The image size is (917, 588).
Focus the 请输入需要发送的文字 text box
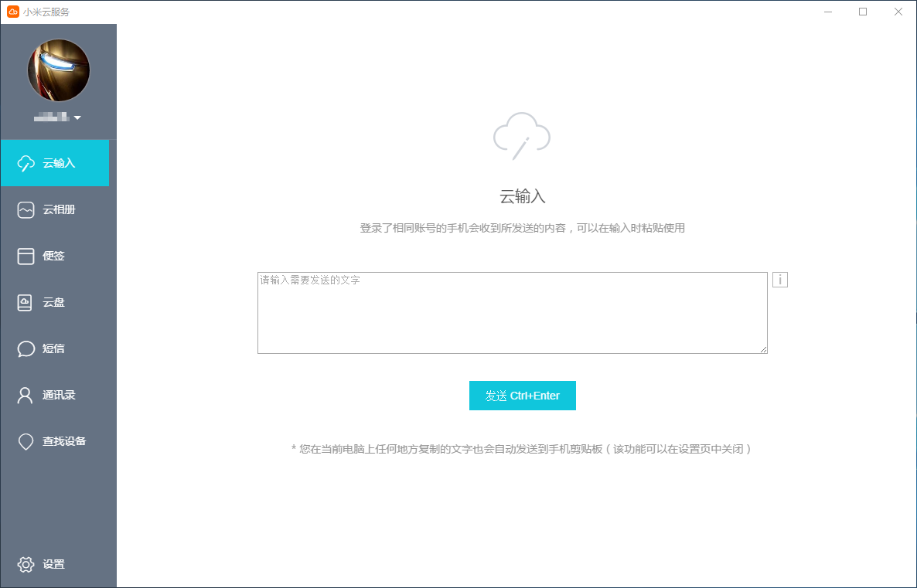coord(513,313)
